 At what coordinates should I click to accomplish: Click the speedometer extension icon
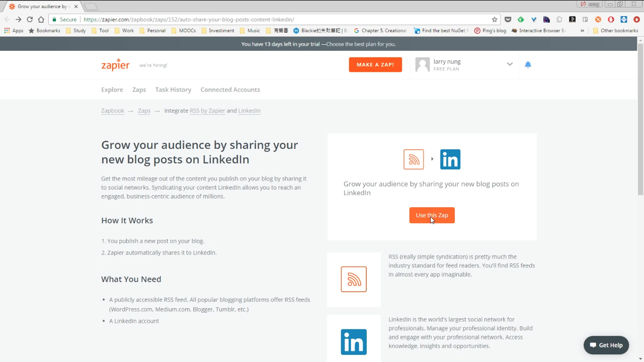[x=546, y=20]
